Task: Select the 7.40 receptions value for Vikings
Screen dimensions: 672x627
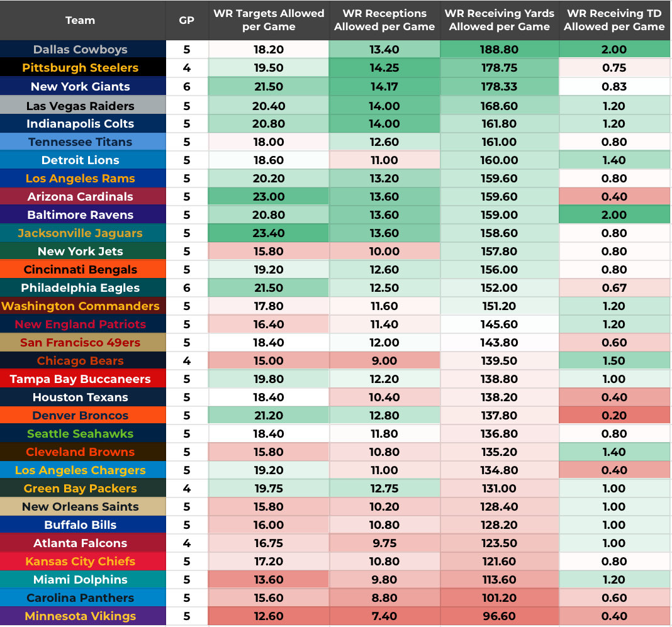Action: click(384, 616)
